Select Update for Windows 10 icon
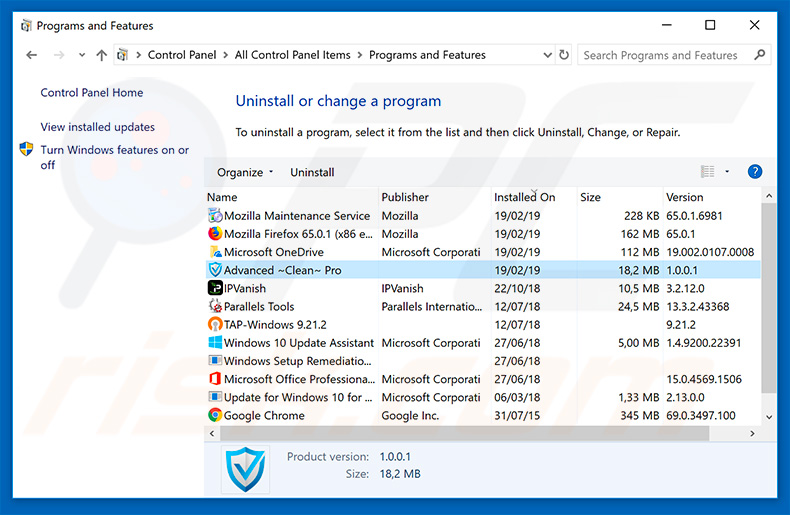 215,397
